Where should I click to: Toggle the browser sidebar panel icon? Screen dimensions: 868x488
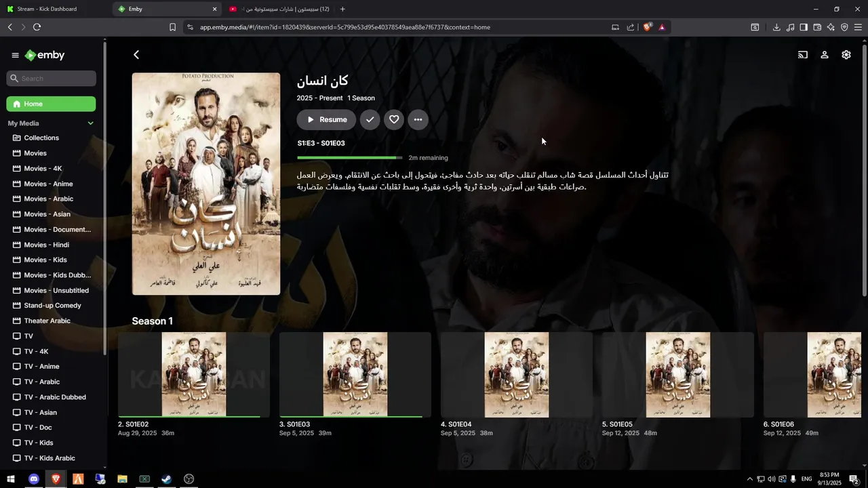[x=804, y=27]
